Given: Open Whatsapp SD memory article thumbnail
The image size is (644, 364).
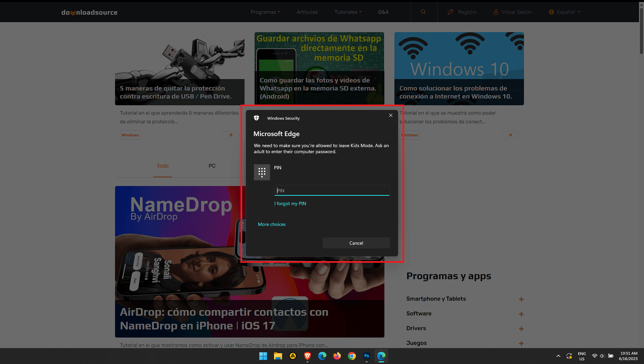Looking at the screenshot, I should pos(319,69).
